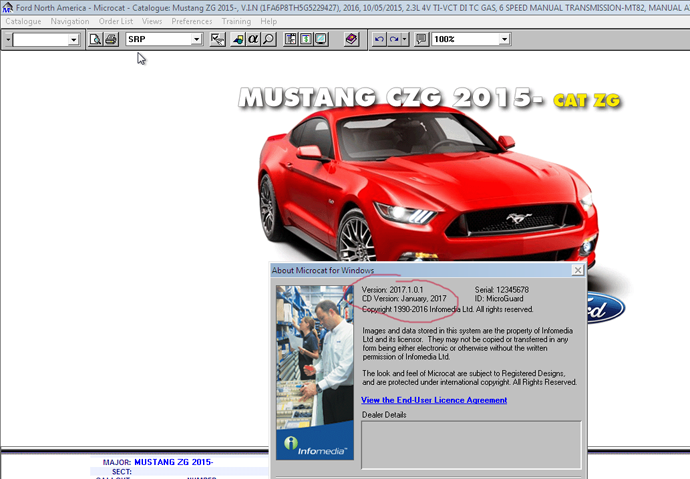690x479 pixels.
Task: Open View the End-User Licence Agreement link
Action: pos(434,400)
